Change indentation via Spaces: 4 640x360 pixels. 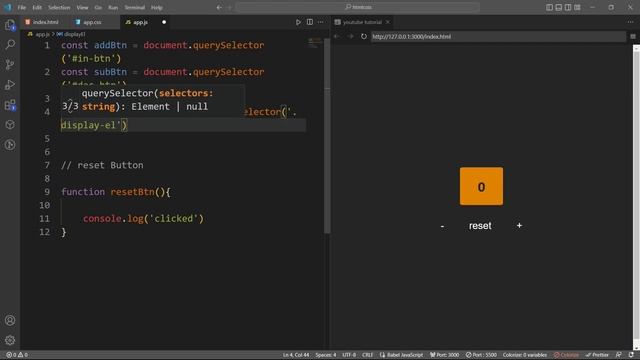(326, 355)
